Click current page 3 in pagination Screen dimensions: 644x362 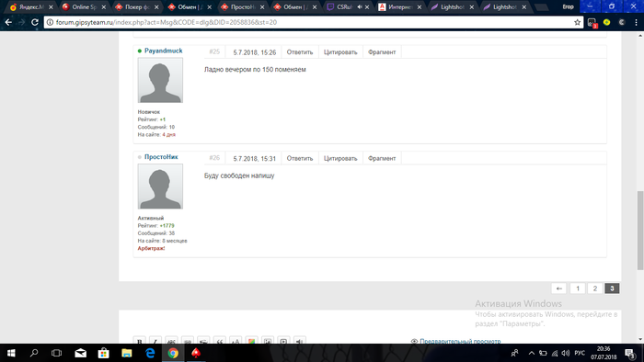(x=612, y=288)
